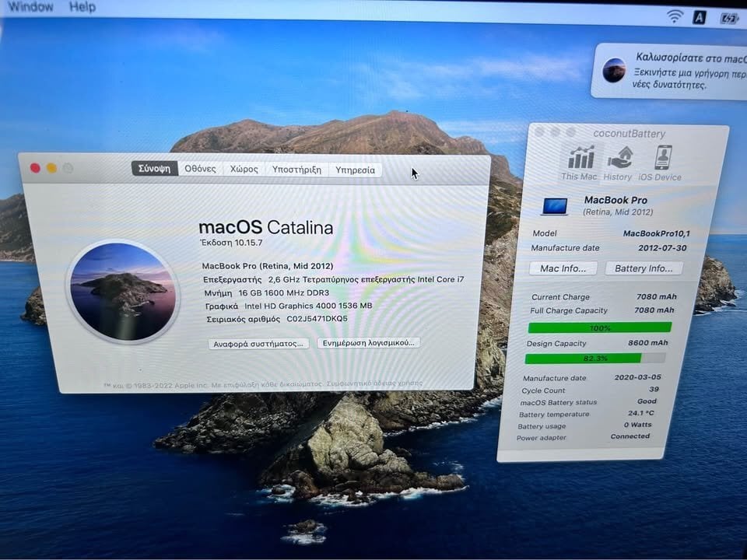747x560 pixels.
Task: Click the 8600 mAh design capacity value
Action: pos(648,342)
